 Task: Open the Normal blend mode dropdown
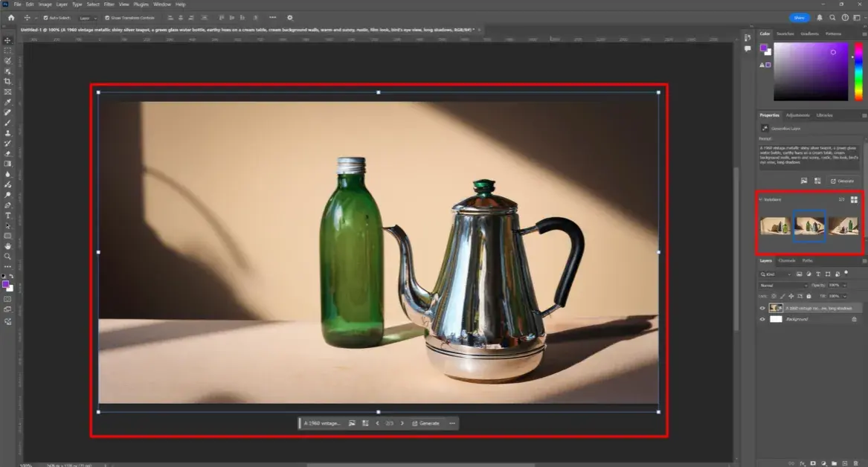pos(782,285)
